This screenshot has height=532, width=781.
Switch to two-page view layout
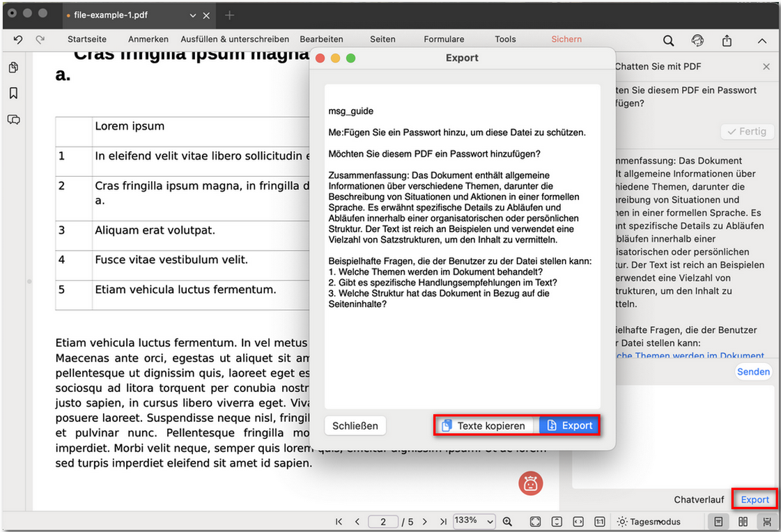click(743, 522)
